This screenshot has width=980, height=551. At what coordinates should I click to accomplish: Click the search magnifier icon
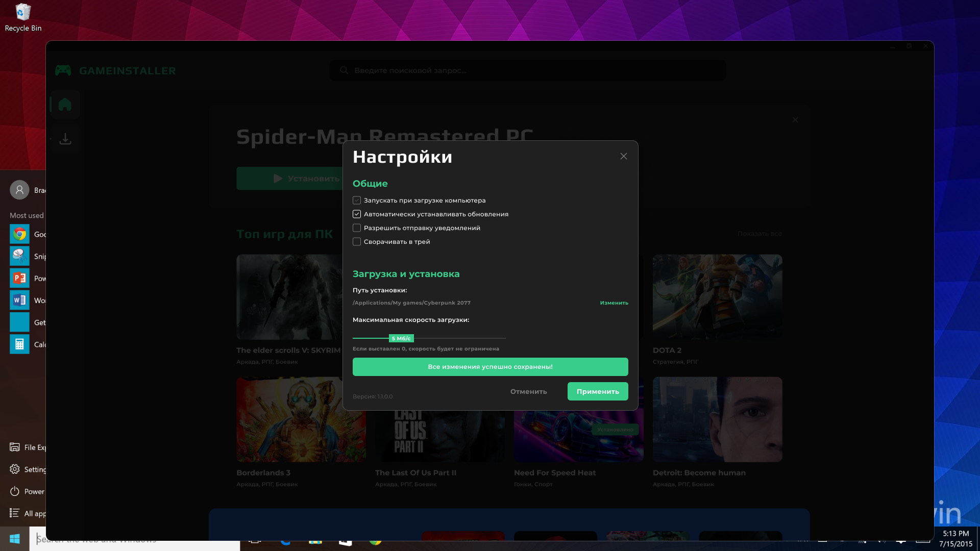[344, 70]
